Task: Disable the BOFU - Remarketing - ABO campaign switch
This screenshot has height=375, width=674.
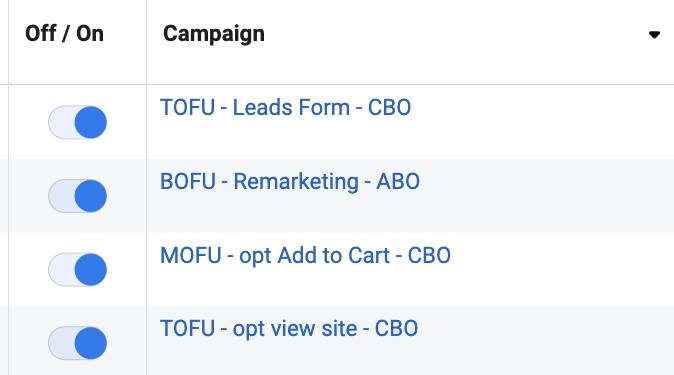Action: pos(77,196)
